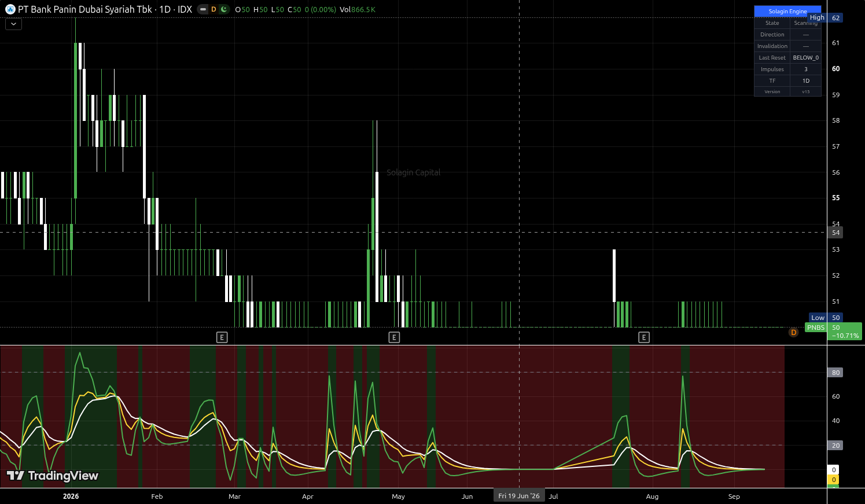Click the 56 price scale label
865x504 pixels.
(x=835, y=172)
